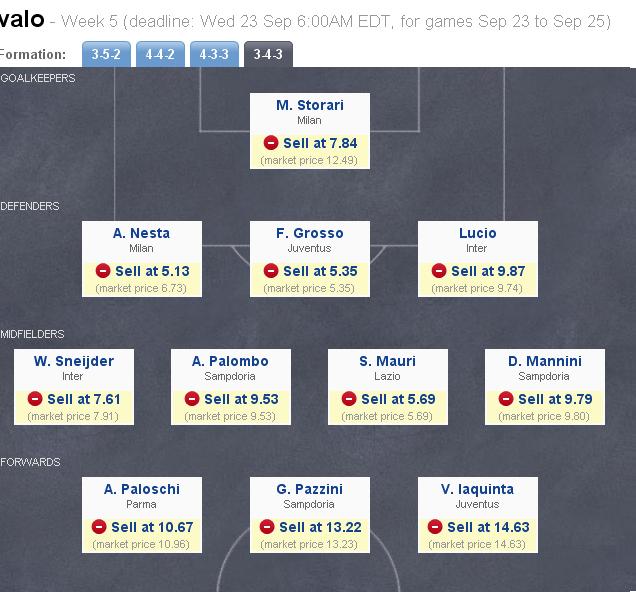Remove F. Grosso via red minus icon
Image resolution: width=636 pixels, height=592 pixels.
point(270,271)
